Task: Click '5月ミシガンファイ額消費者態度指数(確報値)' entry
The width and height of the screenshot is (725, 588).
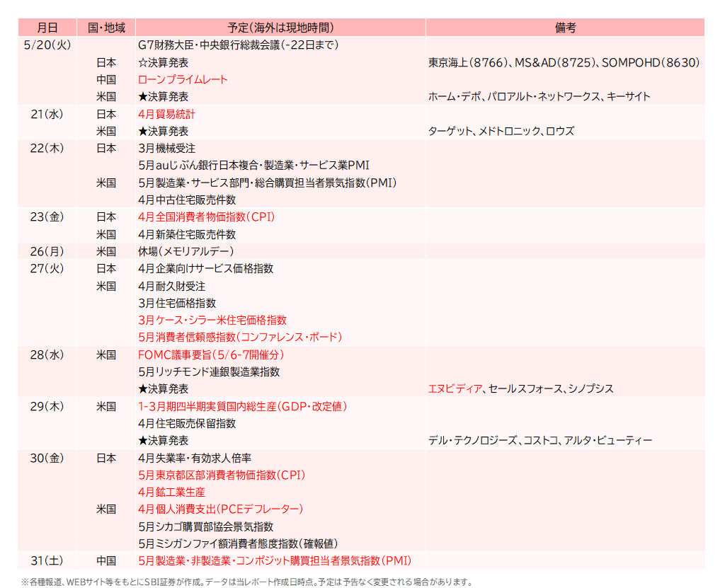Action: [238, 543]
